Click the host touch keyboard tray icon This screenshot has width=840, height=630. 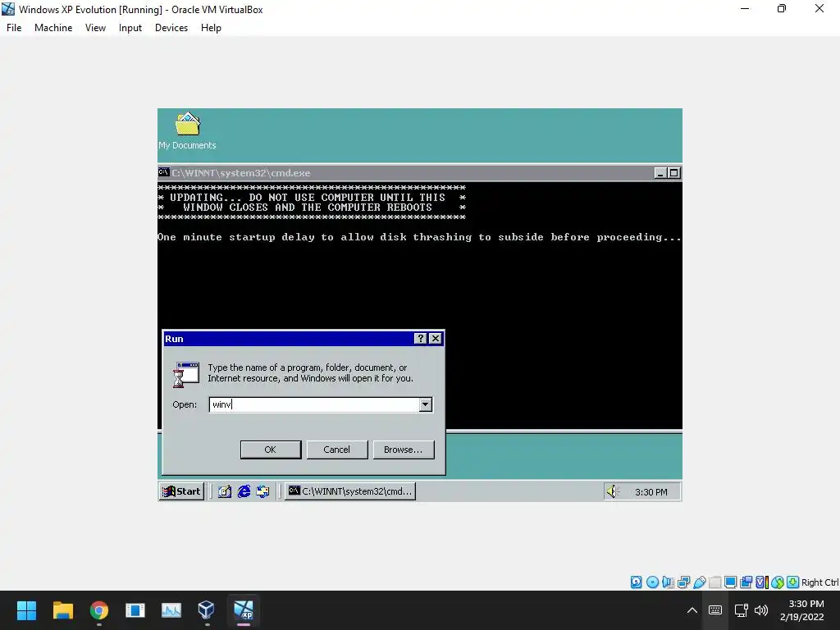715,610
